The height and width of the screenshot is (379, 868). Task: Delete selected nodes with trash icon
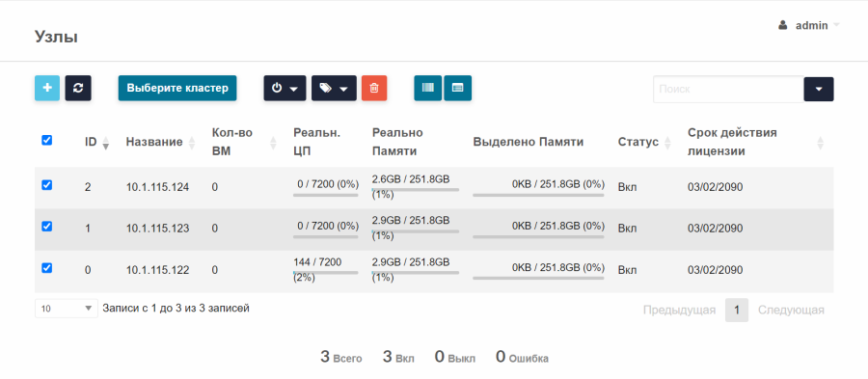pyautogui.click(x=374, y=88)
